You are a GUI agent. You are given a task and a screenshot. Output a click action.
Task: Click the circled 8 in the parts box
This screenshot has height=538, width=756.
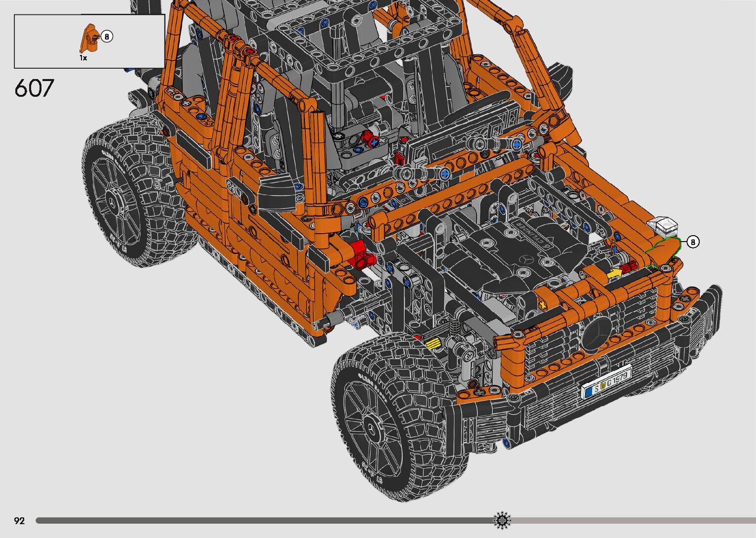click(x=107, y=37)
